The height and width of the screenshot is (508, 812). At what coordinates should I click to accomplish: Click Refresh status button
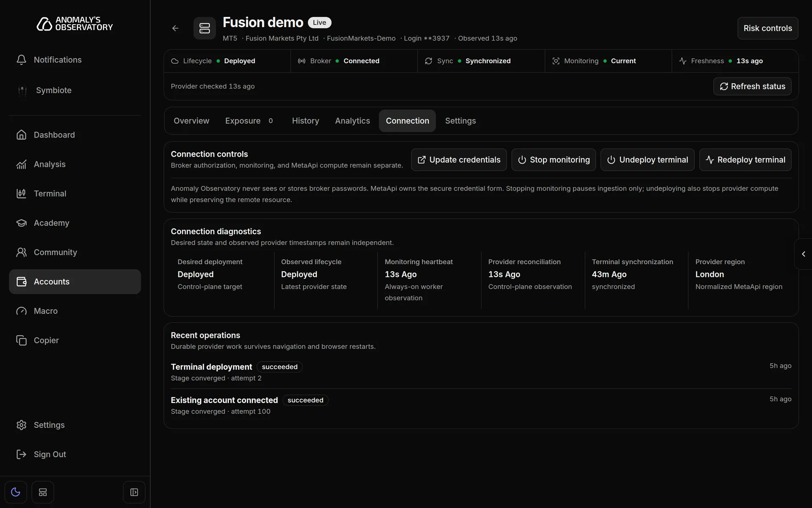tap(752, 86)
